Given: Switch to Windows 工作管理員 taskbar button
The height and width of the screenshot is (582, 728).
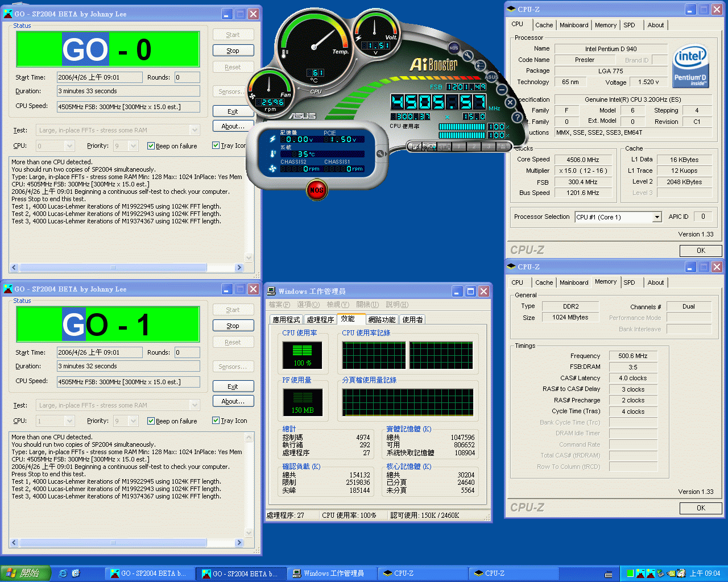Looking at the screenshot, I should point(332,573).
